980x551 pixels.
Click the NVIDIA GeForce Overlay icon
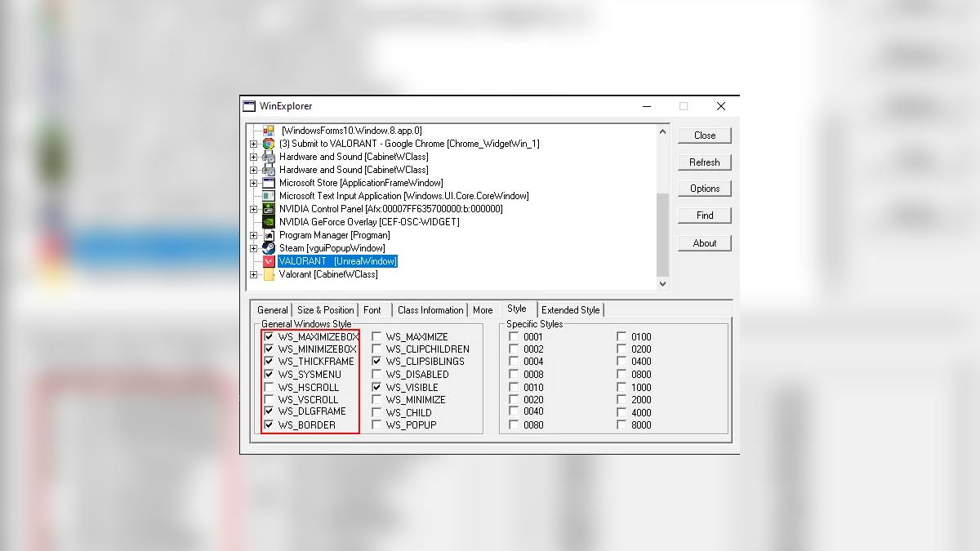(x=269, y=222)
